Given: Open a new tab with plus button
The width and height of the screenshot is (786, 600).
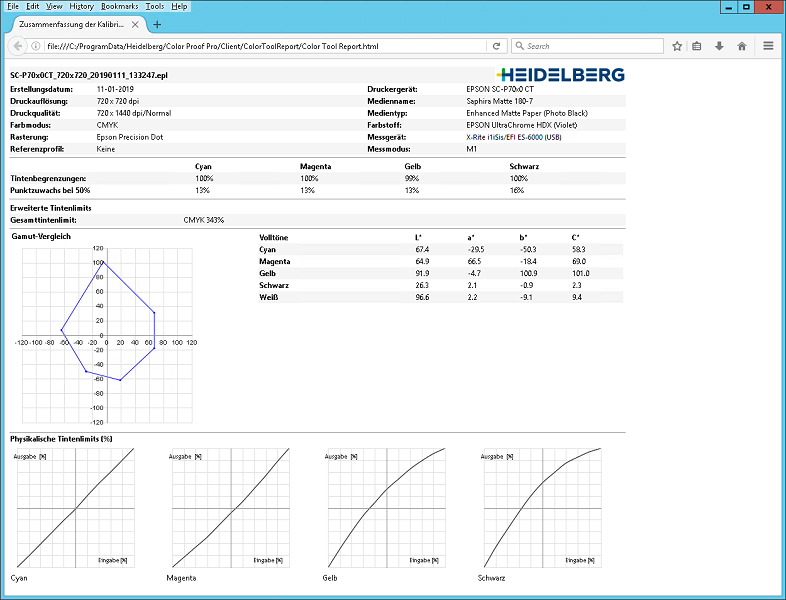Looking at the screenshot, I should [157, 24].
